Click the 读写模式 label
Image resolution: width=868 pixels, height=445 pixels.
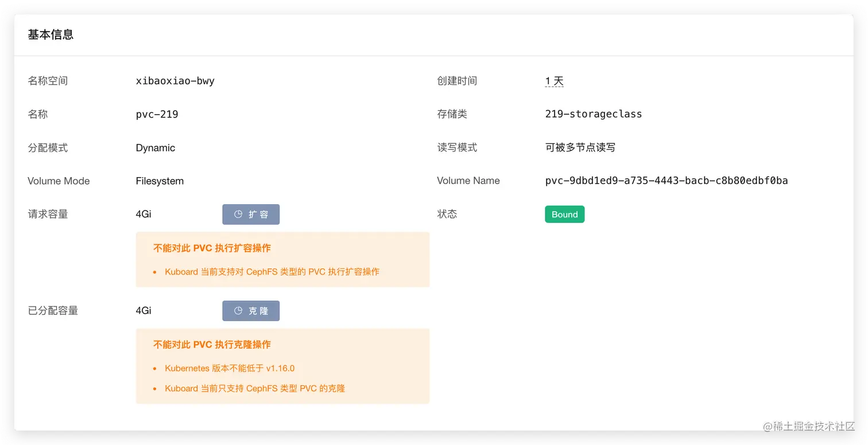coord(457,147)
